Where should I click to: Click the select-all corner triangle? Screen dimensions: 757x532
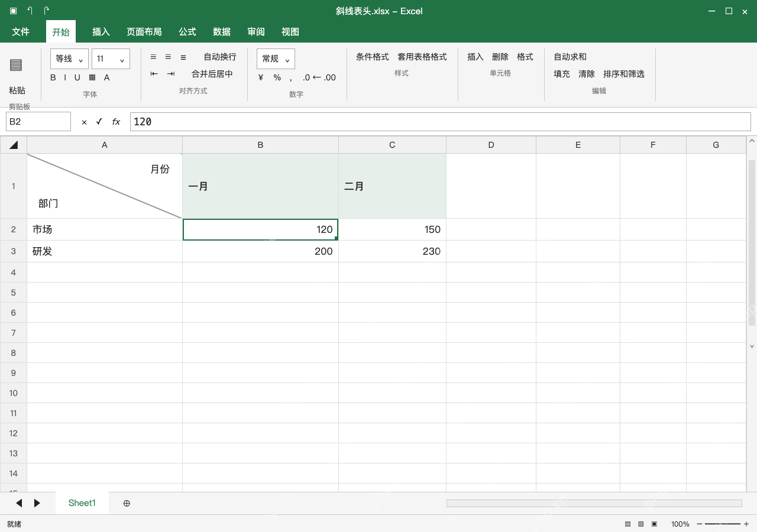pos(14,145)
